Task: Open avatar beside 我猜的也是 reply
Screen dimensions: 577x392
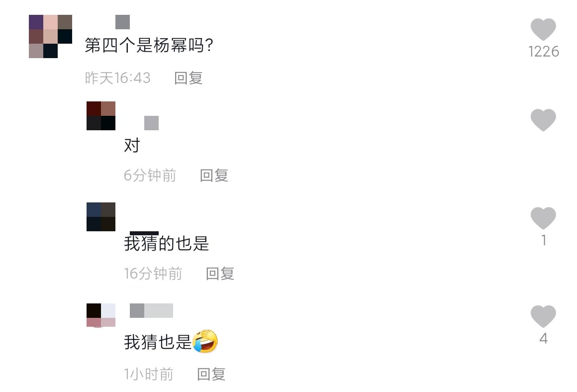Action: point(101,217)
